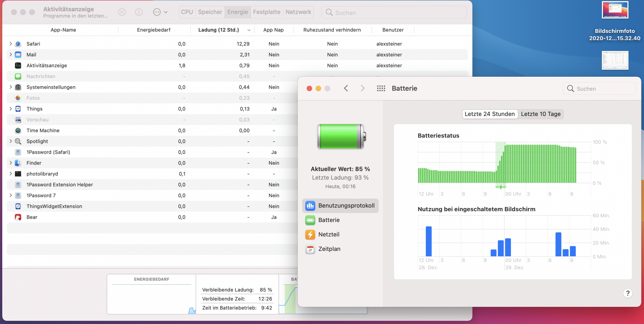Stop the selected process with the X button
This screenshot has height=324, width=644.
[x=122, y=12]
